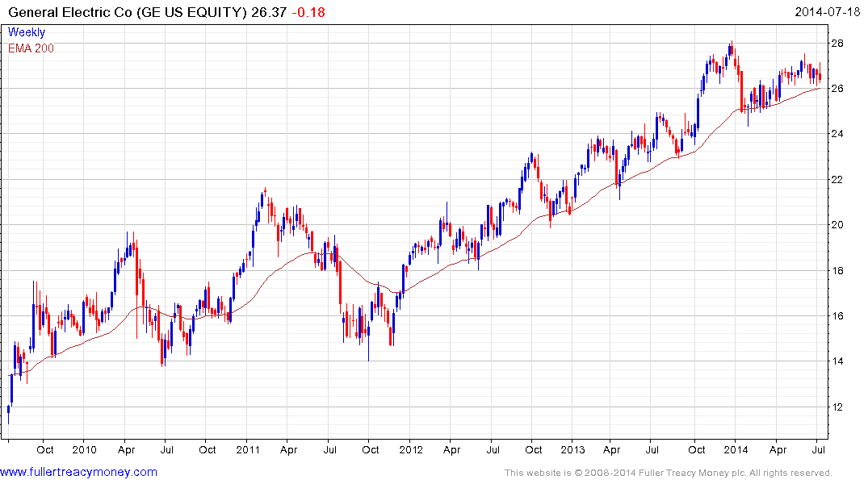Select the price change value -0.18
868x484 pixels.
308,12
